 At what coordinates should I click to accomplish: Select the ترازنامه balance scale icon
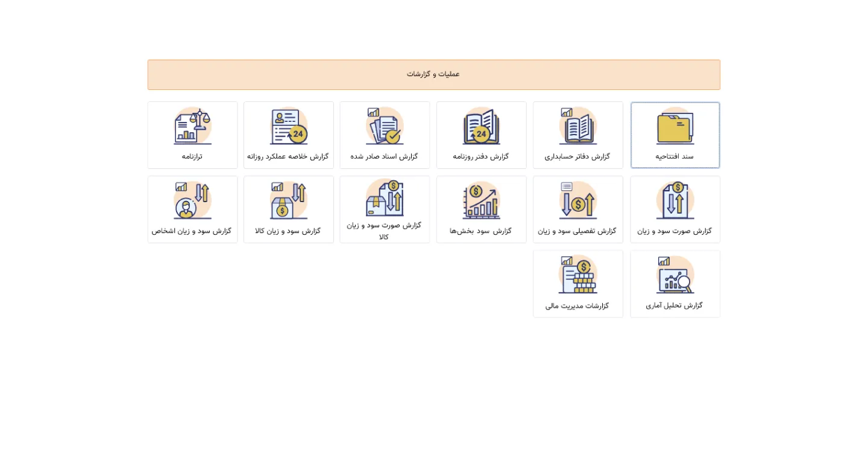[x=193, y=127]
